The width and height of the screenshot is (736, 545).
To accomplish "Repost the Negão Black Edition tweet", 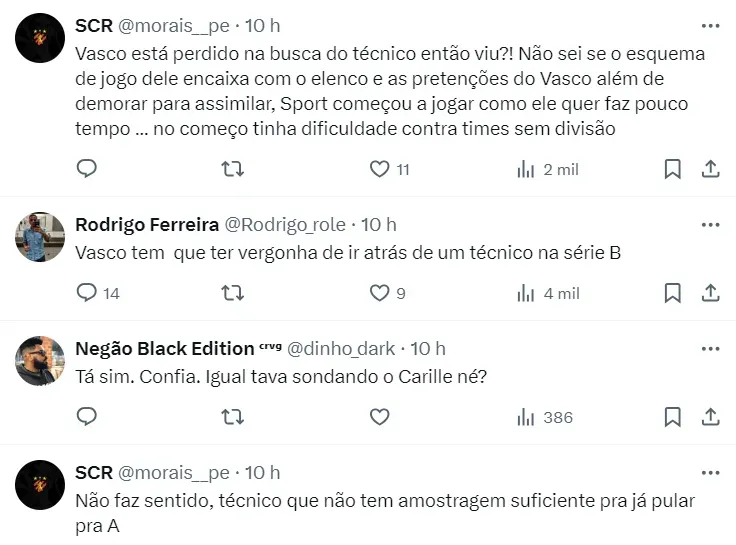I will [x=232, y=417].
